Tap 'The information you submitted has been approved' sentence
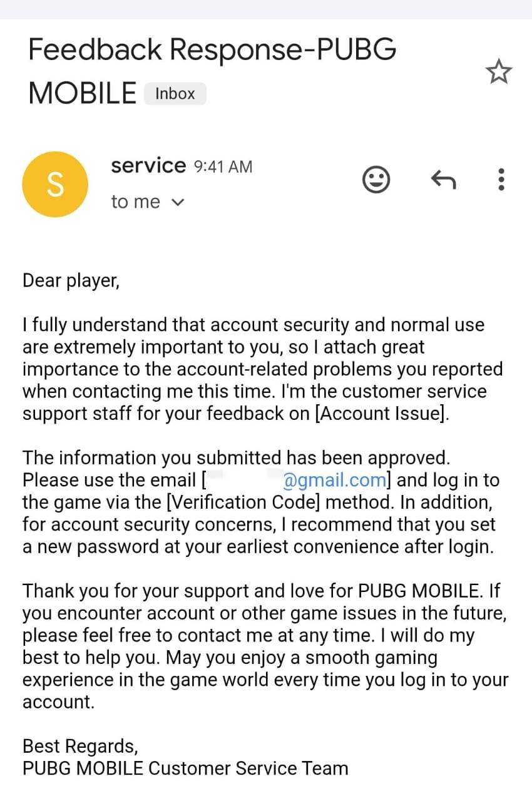532x801 pixels. coord(236,458)
